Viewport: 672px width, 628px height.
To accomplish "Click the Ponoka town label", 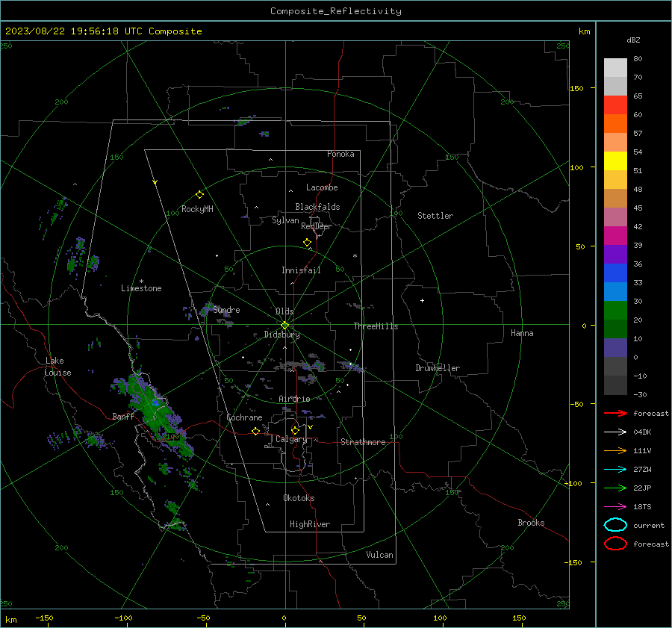I will click(340, 154).
